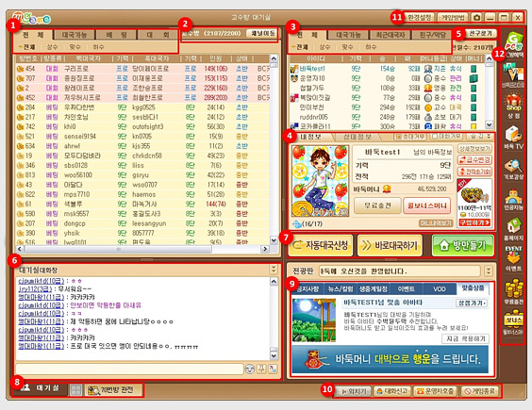Screen dimensions: 532x410
Task: Click the 채널이동 channel move button
Action: click(263, 33)
